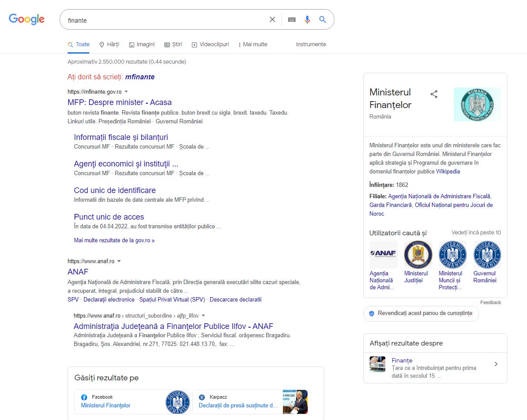Image resolution: width=527 pixels, height=420 pixels.
Task: Open the SPV sitelink under ANAF
Action: click(x=73, y=300)
